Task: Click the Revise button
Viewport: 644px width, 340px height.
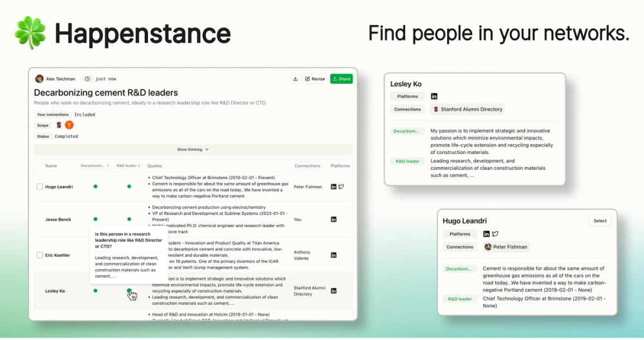Action: pos(315,79)
